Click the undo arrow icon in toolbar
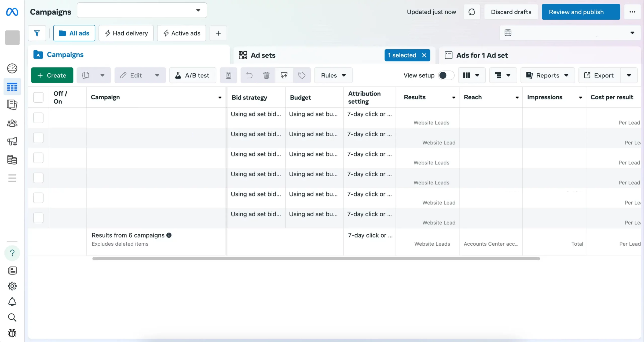This screenshot has width=644, height=342. pyautogui.click(x=249, y=75)
